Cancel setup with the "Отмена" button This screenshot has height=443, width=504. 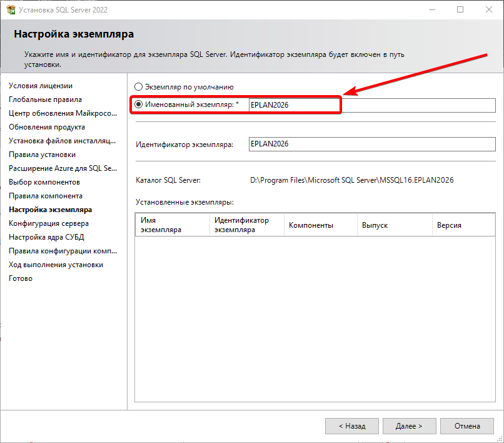467,426
